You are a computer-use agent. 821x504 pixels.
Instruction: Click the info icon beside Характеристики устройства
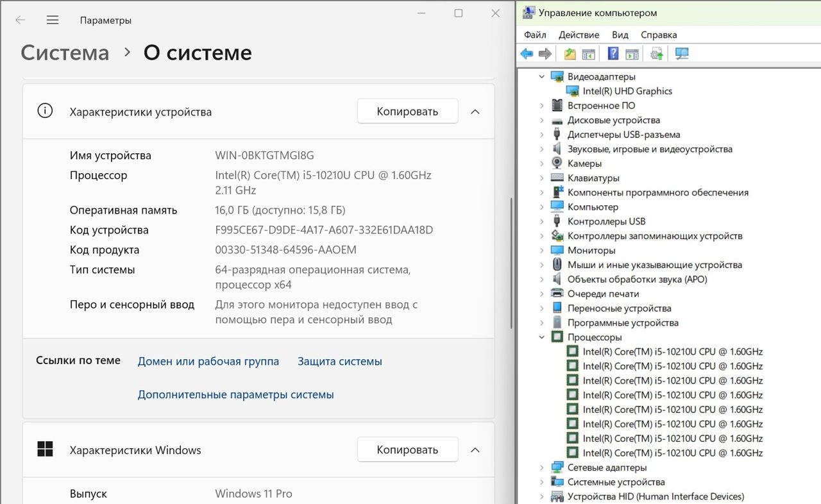(x=45, y=111)
